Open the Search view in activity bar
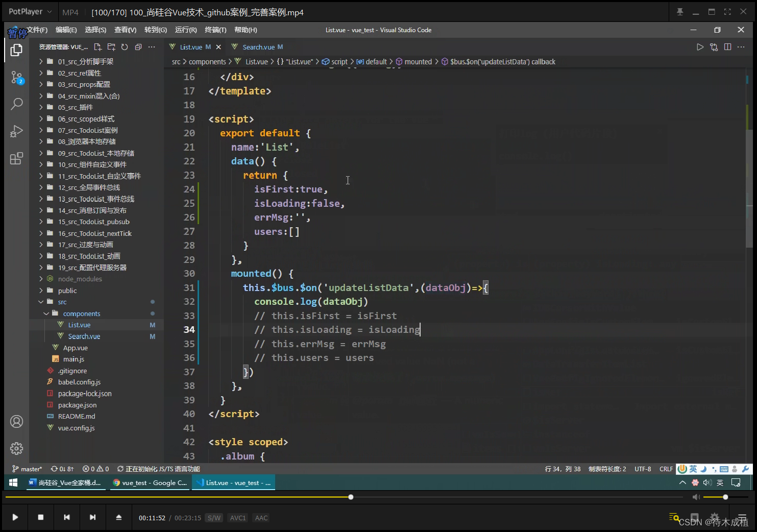Viewport: 757px width, 532px height. click(x=16, y=104)
